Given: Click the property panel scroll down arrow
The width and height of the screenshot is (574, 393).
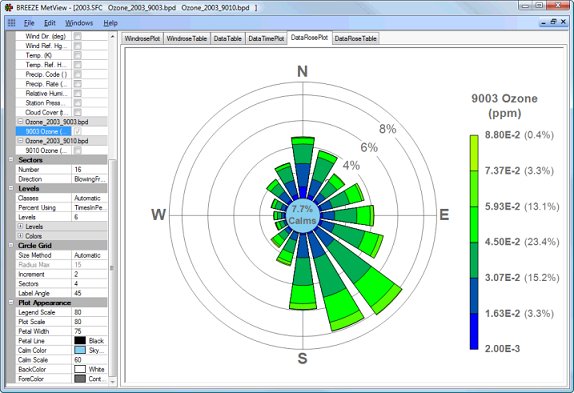Looking at the screenshot, I should point(112,381).
